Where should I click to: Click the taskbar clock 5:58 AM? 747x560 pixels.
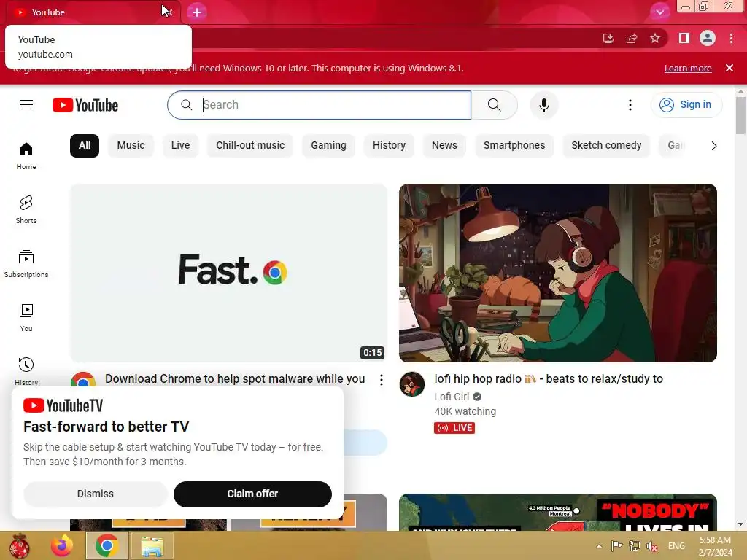pyautogui.click(x=715, y=540)
